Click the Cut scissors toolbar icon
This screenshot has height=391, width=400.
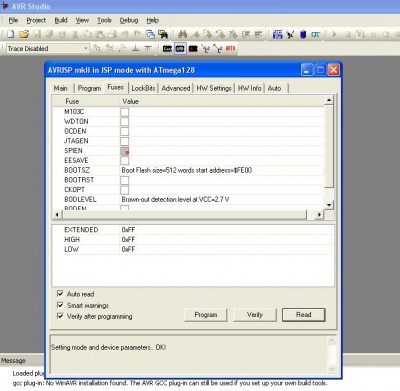pos(75,34)
